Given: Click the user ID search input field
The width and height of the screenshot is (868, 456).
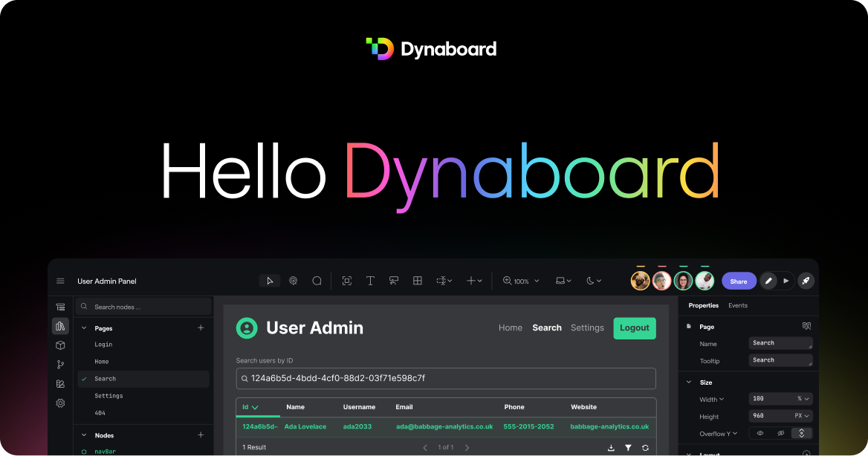Looking at the screenshot, I should 446,378.
